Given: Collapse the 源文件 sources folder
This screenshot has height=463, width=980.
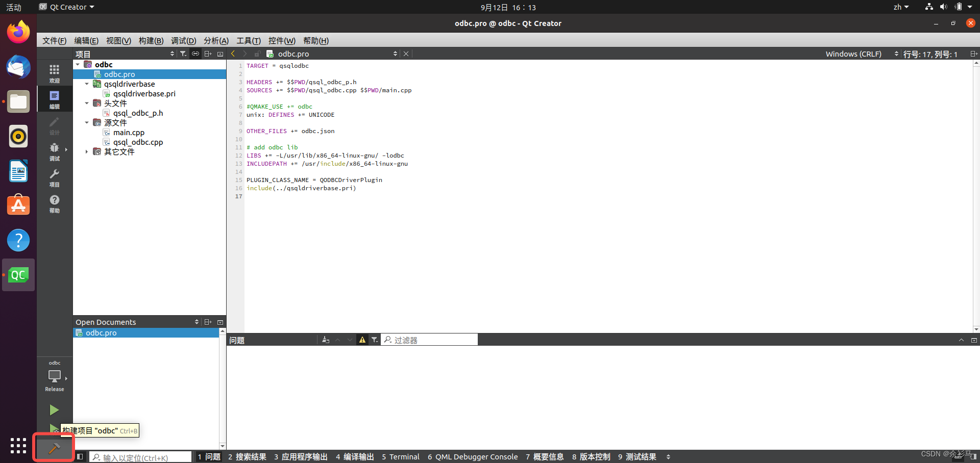Looking at the screenshot, I should coord(87,122).
